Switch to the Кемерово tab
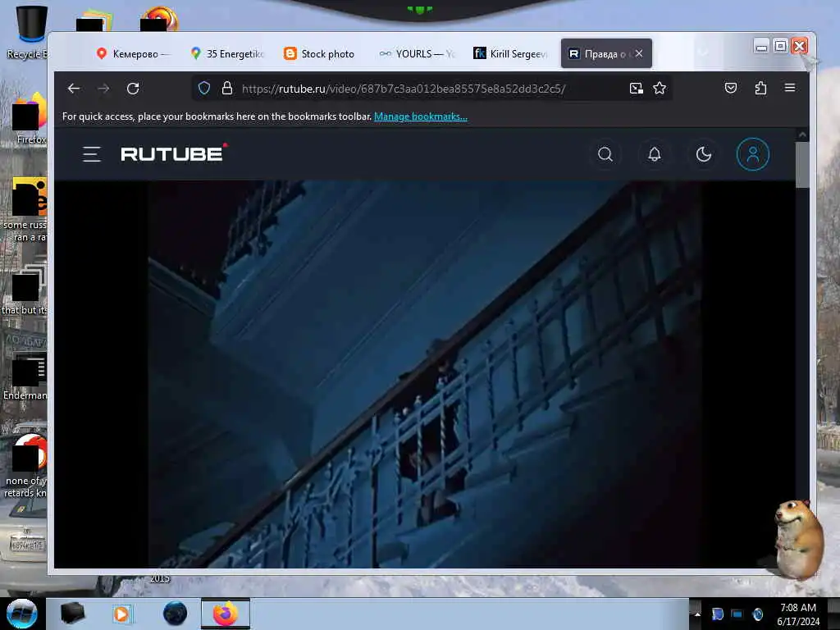Screen dimensions: 840x630 pyautogui.click(x=132, y=53)
